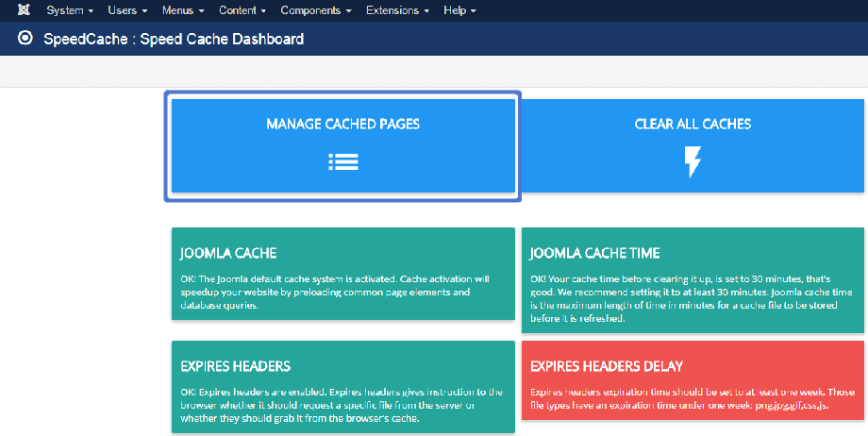Click the caret next to Menus
The width and height of the screenshot is (868, 436).
click(x=202, y=11)
